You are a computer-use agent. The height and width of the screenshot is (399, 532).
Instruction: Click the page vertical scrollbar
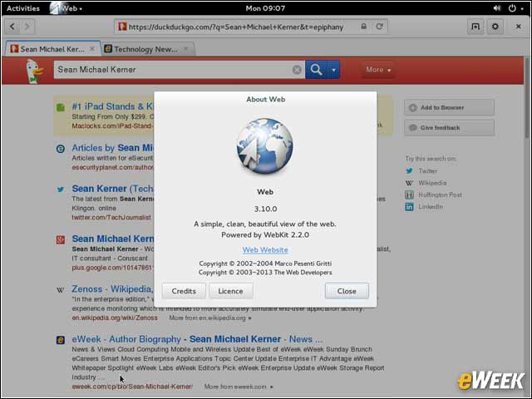click(527, 98)
